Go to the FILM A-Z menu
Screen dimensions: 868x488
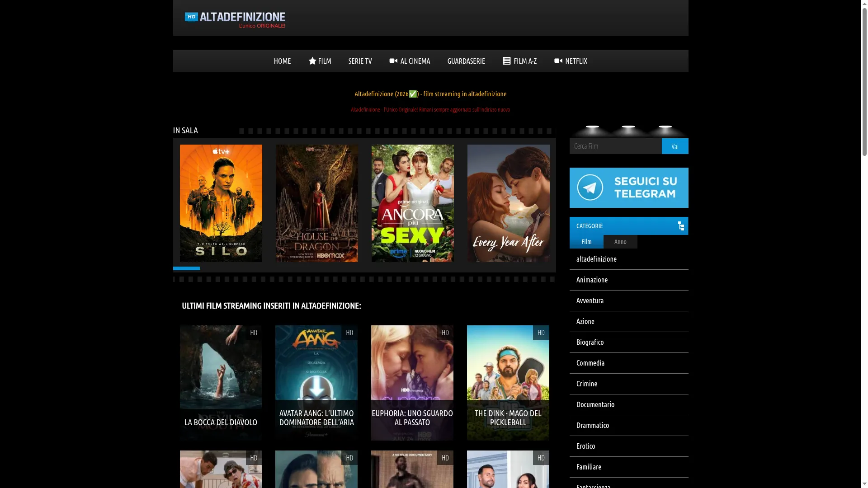520,61
